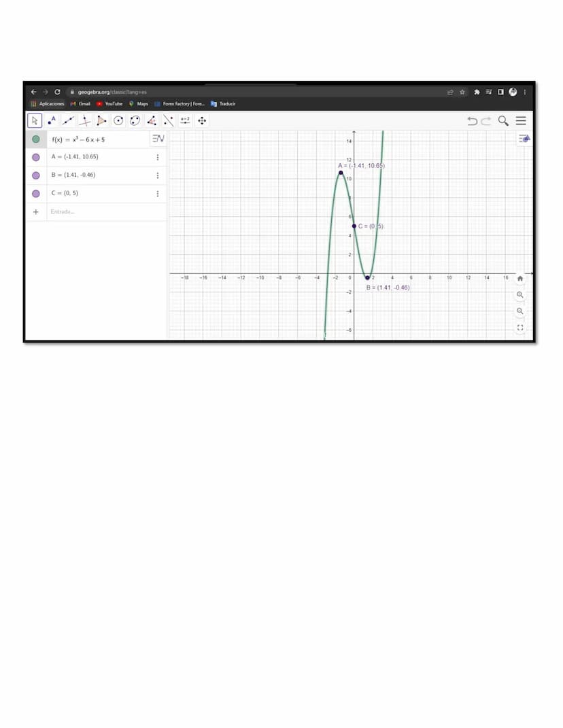The height and width of the screenshot is (728, 563).
Task: Click the share page icon
Action: click(x=450, y=92)
